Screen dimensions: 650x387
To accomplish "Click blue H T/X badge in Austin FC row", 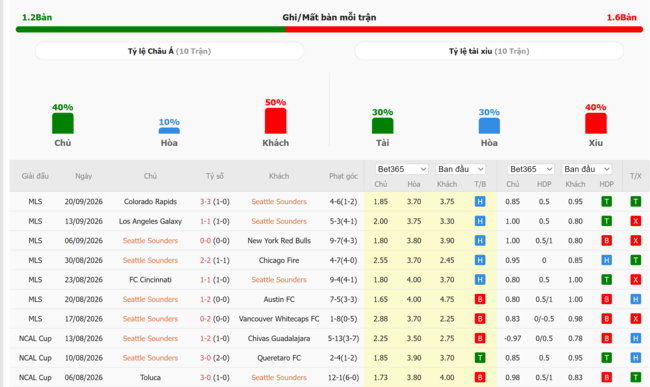I will [x=635, y=299].
